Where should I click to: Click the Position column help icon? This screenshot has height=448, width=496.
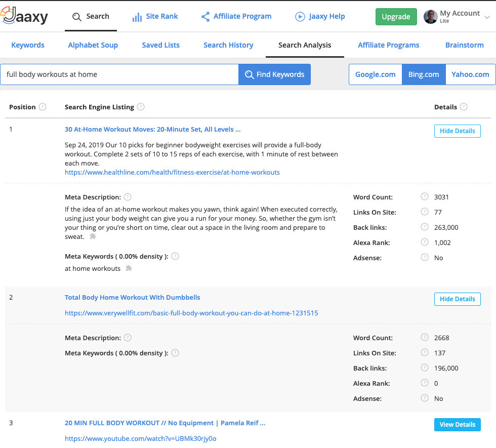coord(43,107)
